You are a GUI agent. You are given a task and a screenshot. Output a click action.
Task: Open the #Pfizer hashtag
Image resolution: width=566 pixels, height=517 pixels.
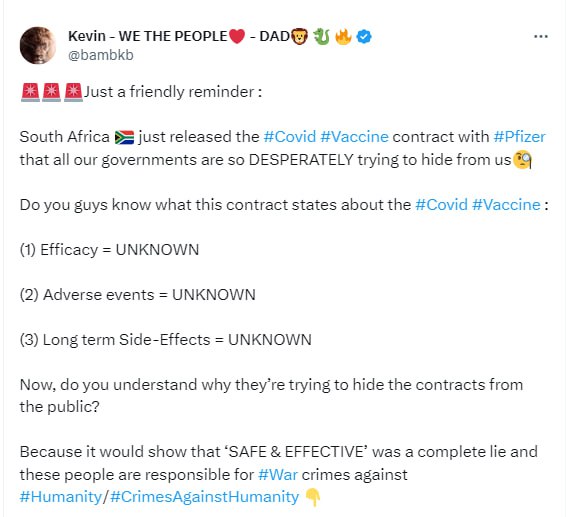click(x=519, y=137)
